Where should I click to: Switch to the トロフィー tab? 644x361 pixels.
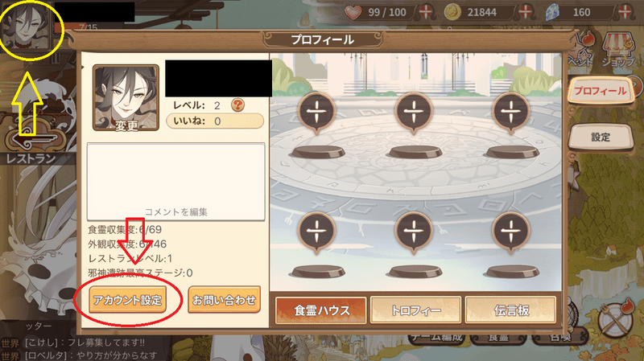click(415, 310)
